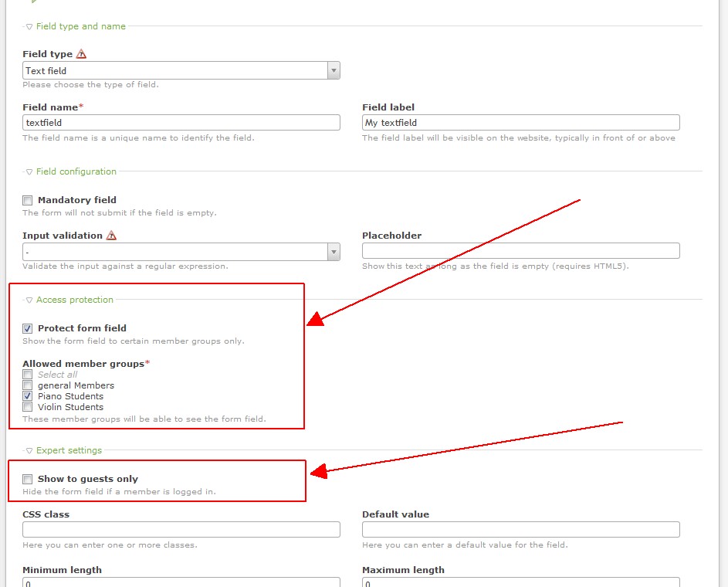Check the general Members group
Screen dimensions: 728x587
click(x=28, y=385)
